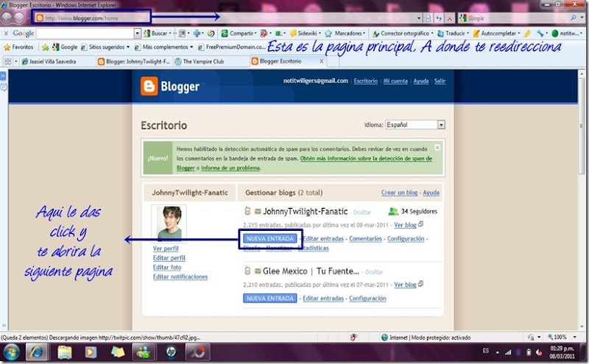589x364 pixels.
Task: Click Ayuda link in the header
Action: 420,81
